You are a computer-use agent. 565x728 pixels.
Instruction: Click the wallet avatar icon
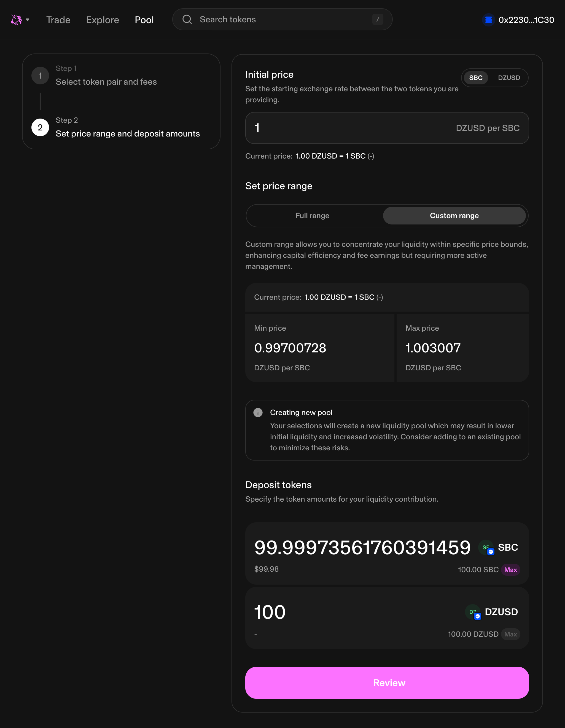(x=488, y=20)
